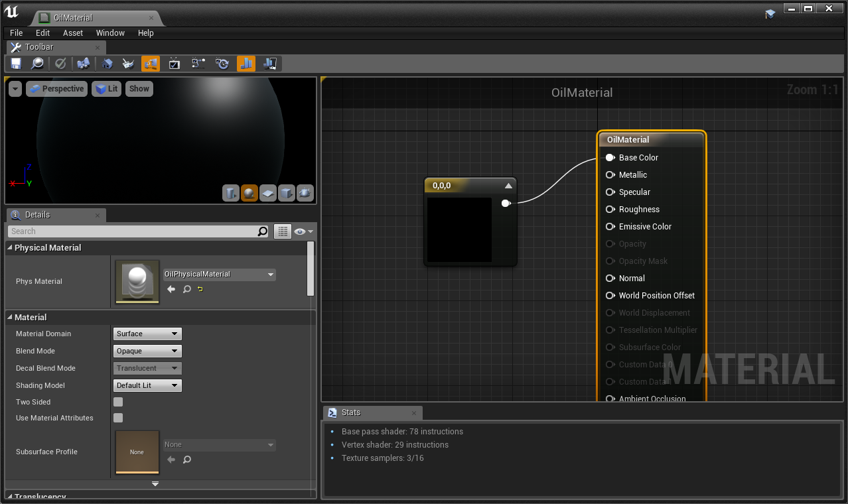Click the OilMaterial node title bar
Image resolution: width=848 pixels, height=504 pixels.
652,140
